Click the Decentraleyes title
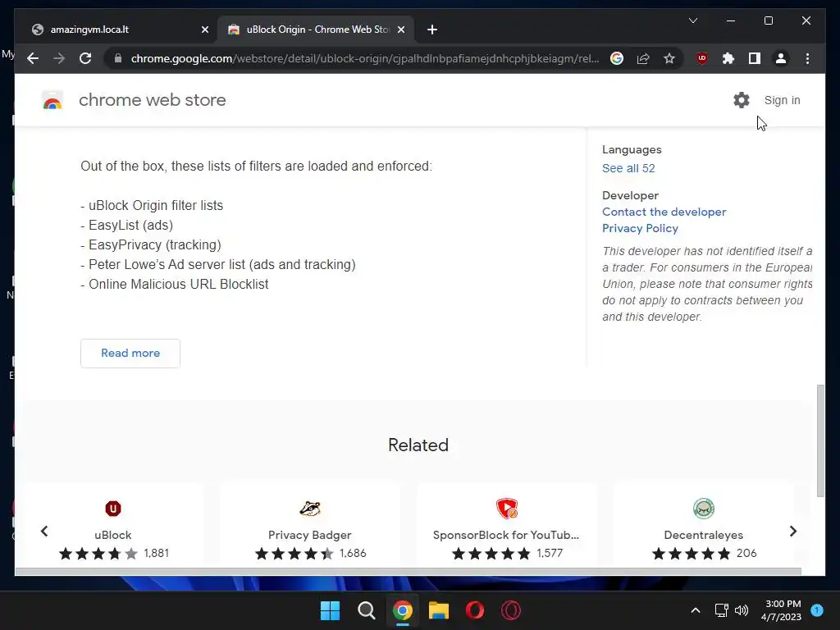840x630 pixels. tap(703, 535)
